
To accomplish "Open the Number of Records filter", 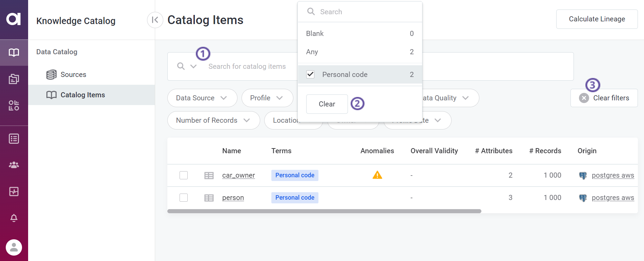I will pyautogui.click(x=213, y=120).
